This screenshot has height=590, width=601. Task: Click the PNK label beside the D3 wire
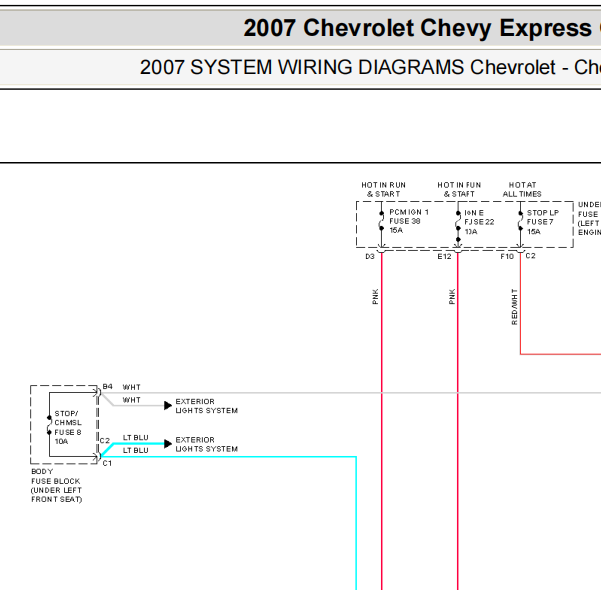tap(375, 296)
